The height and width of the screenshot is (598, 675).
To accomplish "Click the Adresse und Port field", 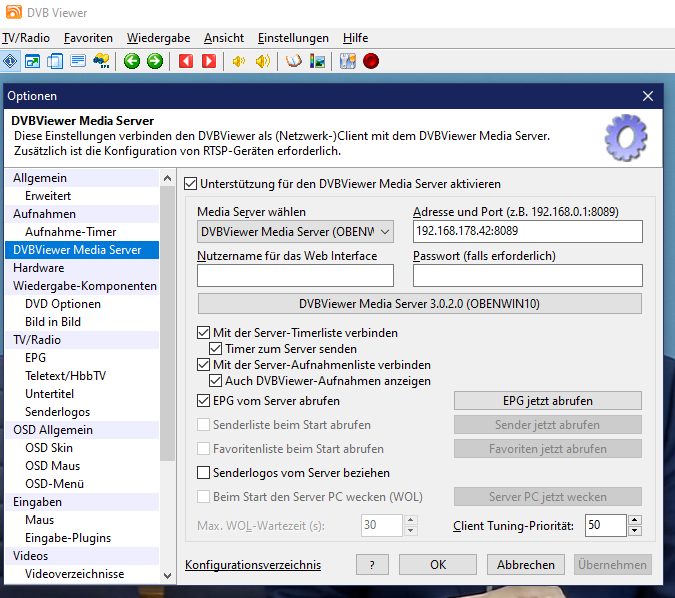I will coord(528,232).
